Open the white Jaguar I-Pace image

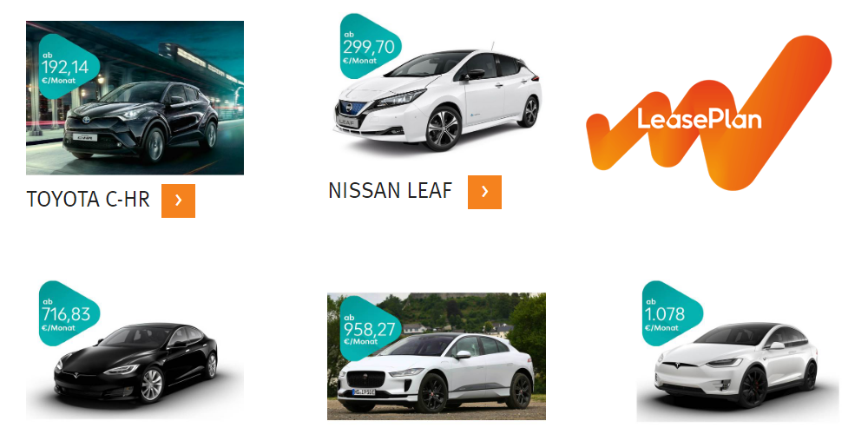[437, 357]
